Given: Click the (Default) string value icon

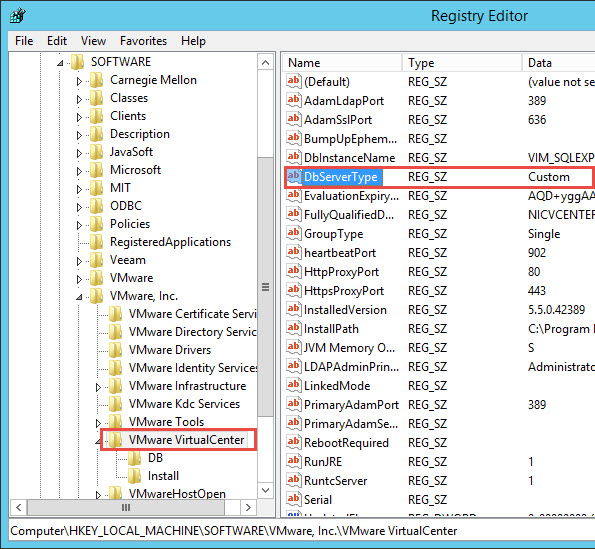Looking at the screenshot, I should (x=294, y=81).
